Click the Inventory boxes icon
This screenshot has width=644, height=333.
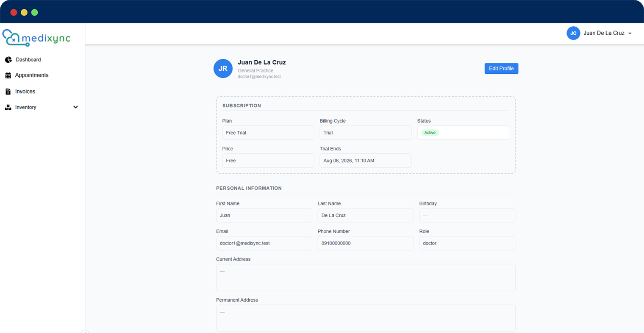[x=8, y=107]
